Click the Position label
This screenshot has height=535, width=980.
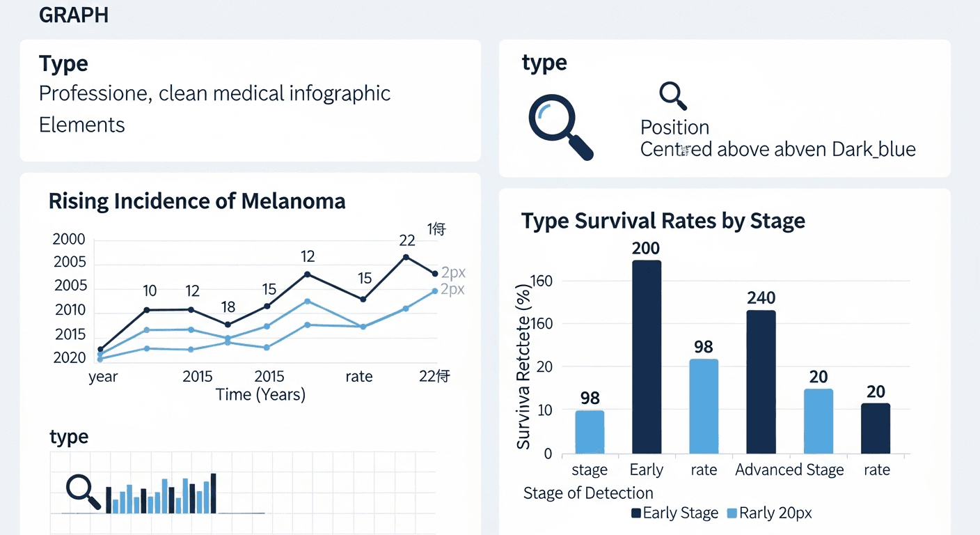tap(674, 127)
